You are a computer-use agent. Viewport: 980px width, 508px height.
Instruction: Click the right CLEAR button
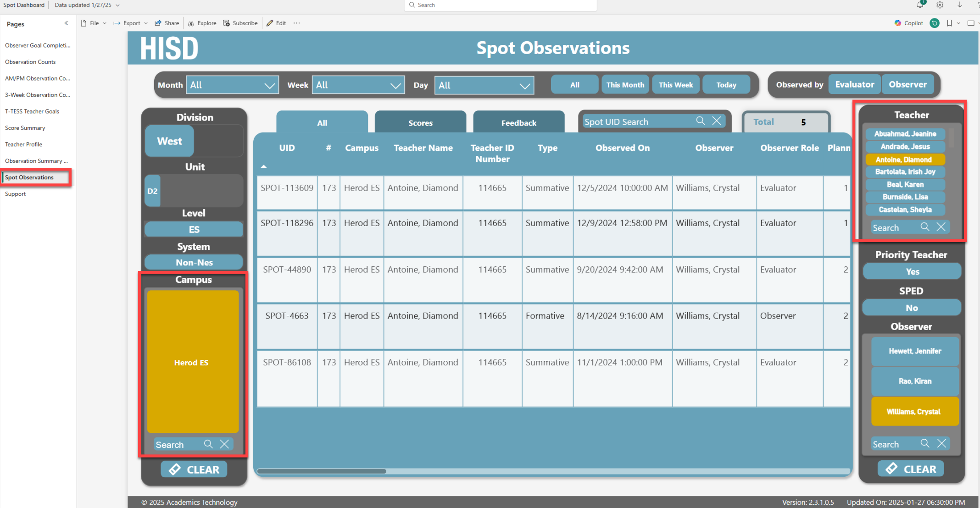(911, 469)
